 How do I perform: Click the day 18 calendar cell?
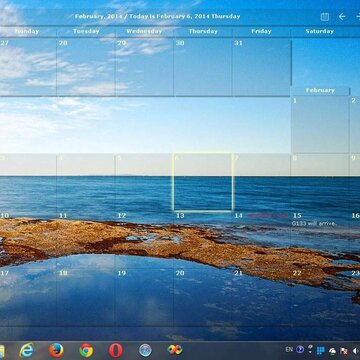(x=86, y=297)
